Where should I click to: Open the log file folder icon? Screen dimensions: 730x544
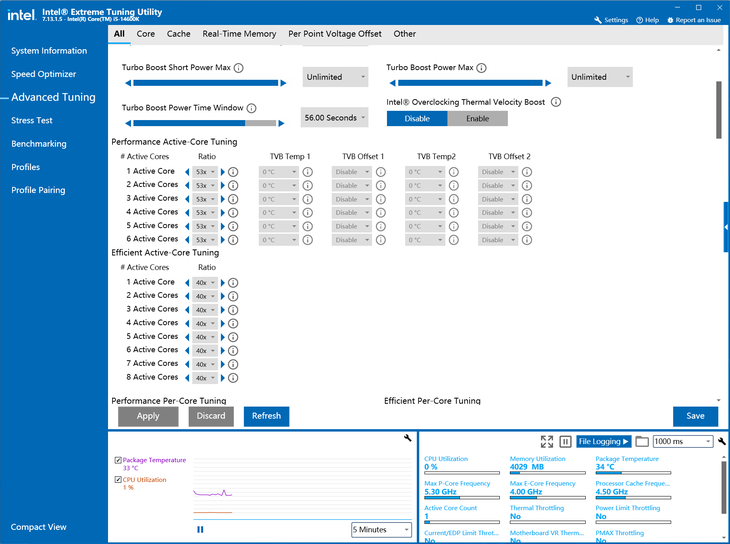pyautogui.click(x=642, y=441)
